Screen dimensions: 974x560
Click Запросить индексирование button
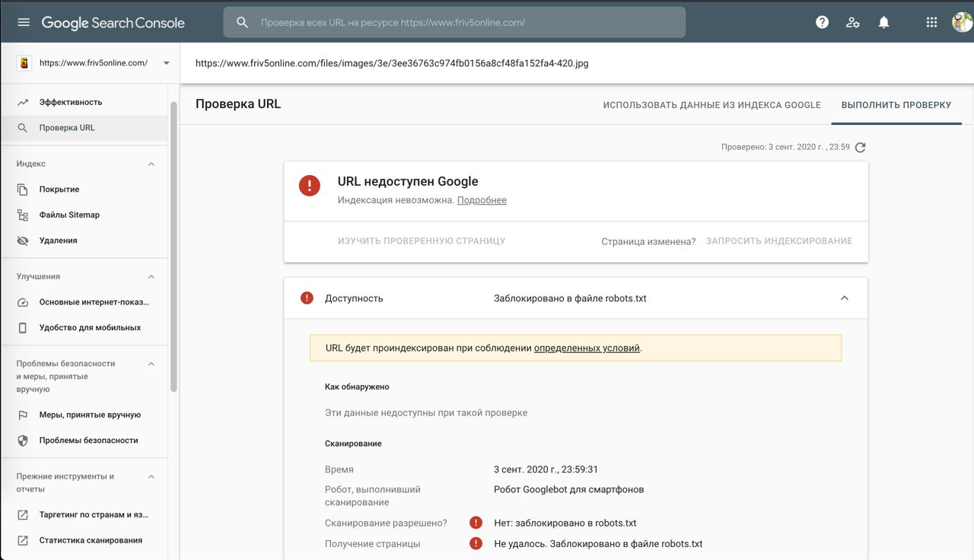click(779, 240)
